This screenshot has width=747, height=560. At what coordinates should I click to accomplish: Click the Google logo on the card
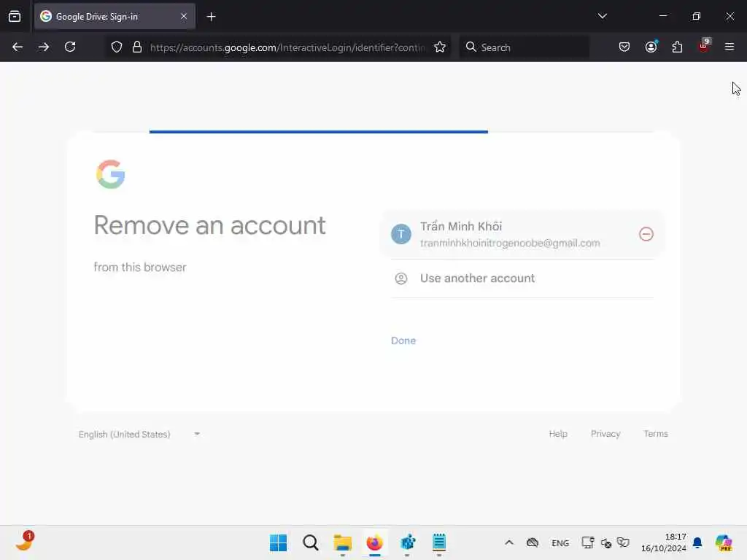(x=111, y=174)
